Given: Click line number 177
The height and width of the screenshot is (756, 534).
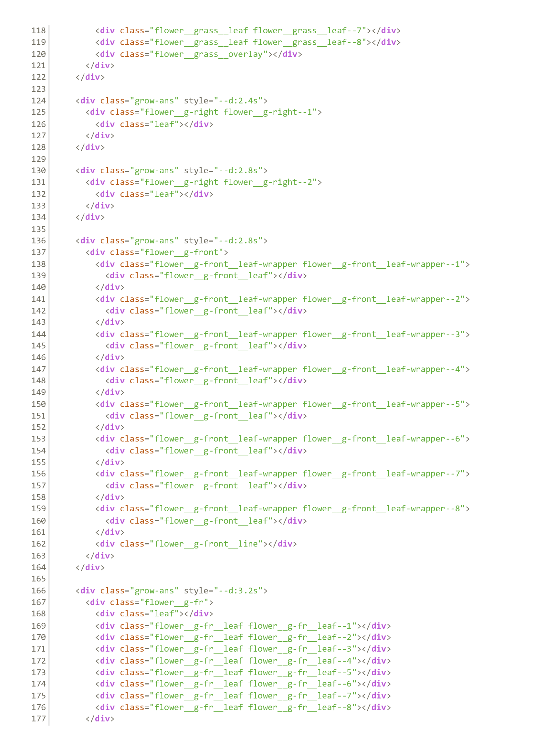Looking at the screenshot, I should (39, 719).
